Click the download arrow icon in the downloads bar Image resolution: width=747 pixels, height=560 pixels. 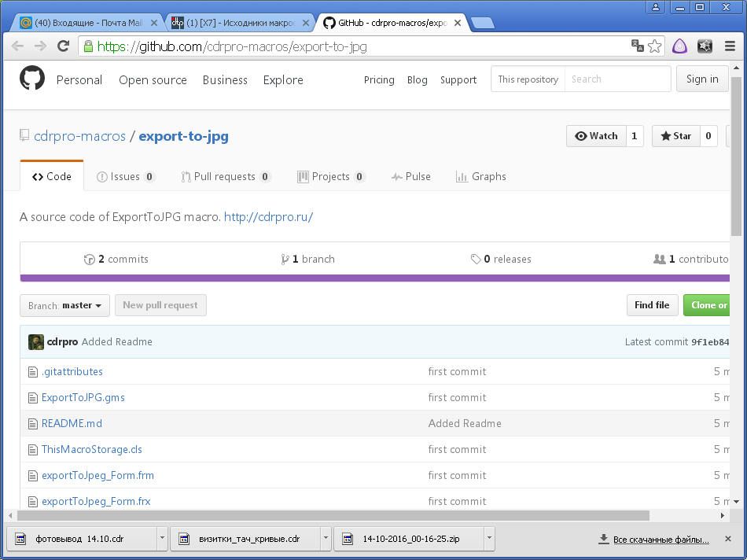(x=604, y=539)
